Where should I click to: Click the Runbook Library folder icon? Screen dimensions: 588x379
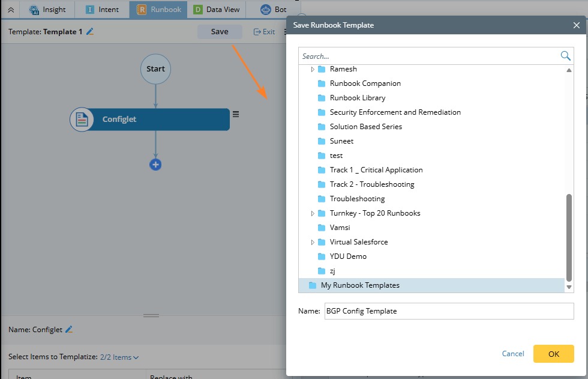[x=322, y=98]
